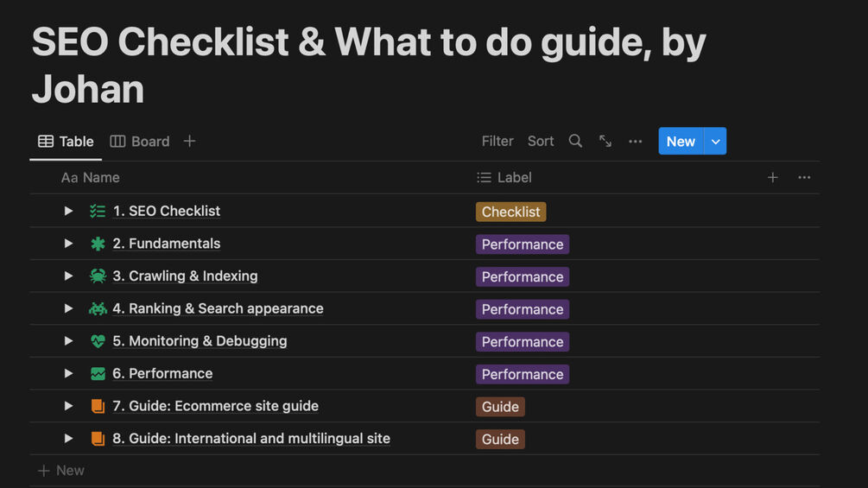The height and width of the screenshot is (488, 868).
Task: Click the crab icon beside Crawling & Indexing
Action: point(98,276)
